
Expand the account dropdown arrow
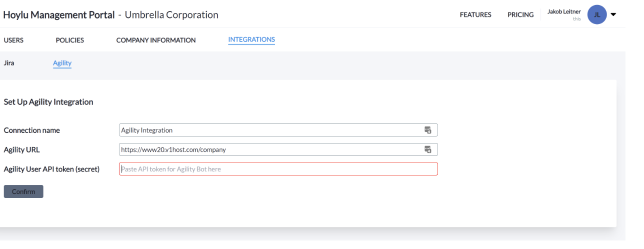click(x=613, y=14)
